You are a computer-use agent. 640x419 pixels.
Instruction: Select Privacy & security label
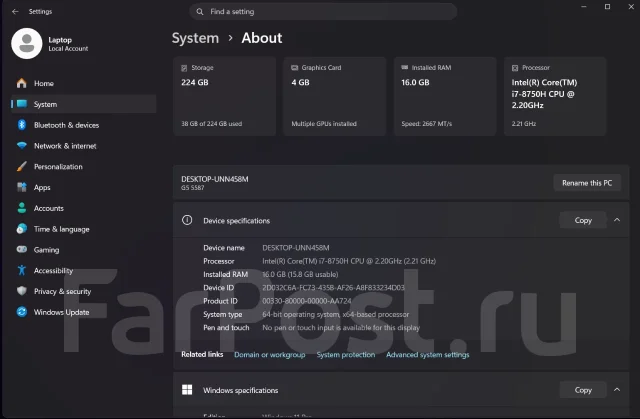click(62, 291)
